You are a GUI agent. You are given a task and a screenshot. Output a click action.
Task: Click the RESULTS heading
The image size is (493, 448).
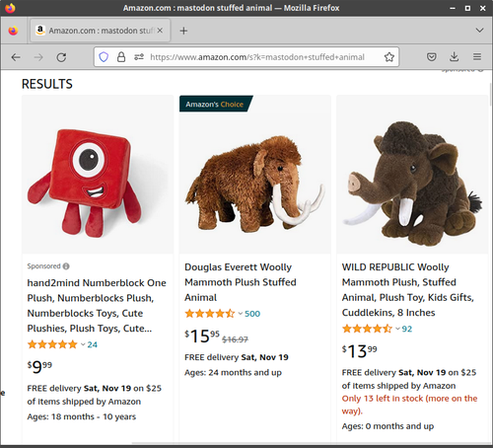[x=47, y=84]
